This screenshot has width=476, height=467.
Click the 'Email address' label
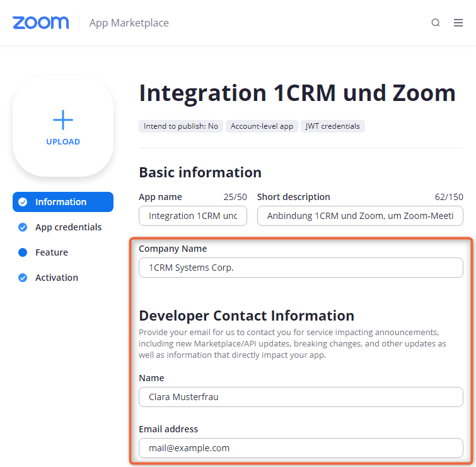[x=168, y=429]
